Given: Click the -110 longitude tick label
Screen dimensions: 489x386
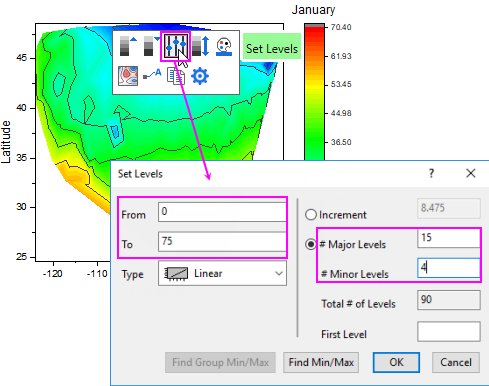Looking at the screenshot, I should pyautogui.click(x=97, y=274).
